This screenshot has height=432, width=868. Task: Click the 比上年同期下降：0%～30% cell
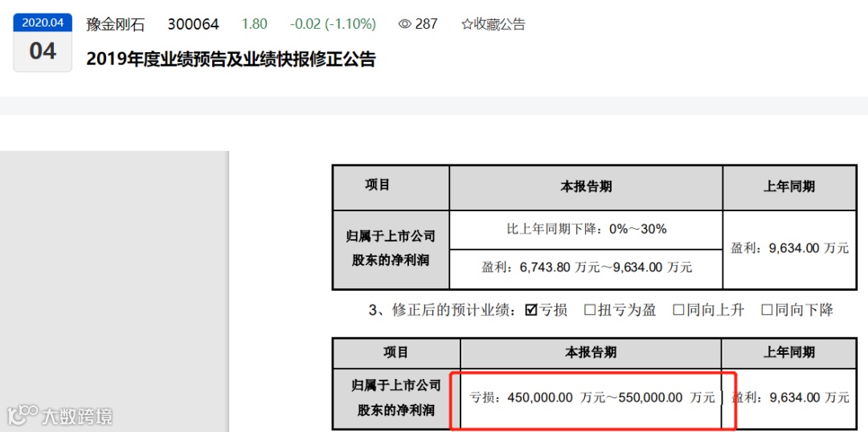[586, 230]
